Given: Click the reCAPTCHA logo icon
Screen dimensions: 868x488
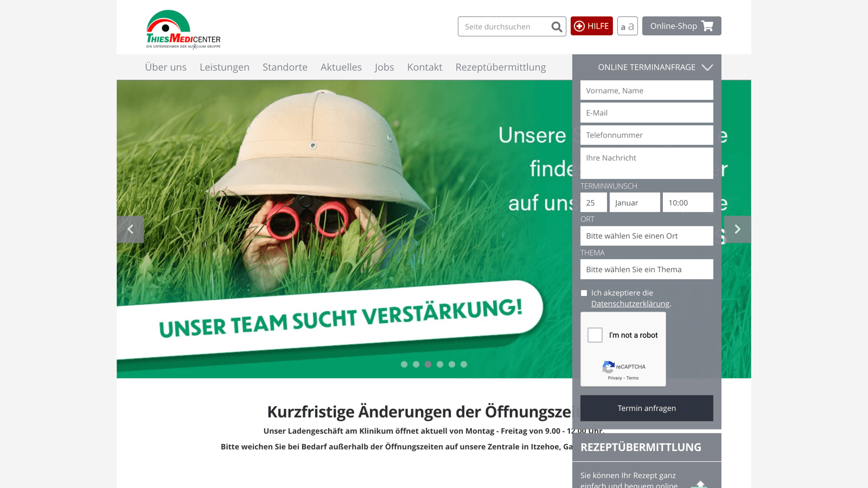Looking at the screenshot, I should click(x=608, y=367).
